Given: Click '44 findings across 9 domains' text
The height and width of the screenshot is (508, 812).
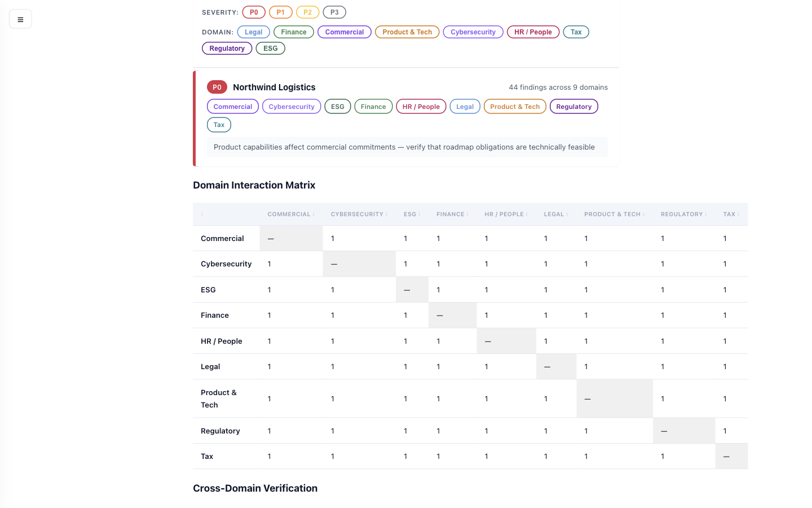Looking at the screenshot, I should tap(558, 87).
